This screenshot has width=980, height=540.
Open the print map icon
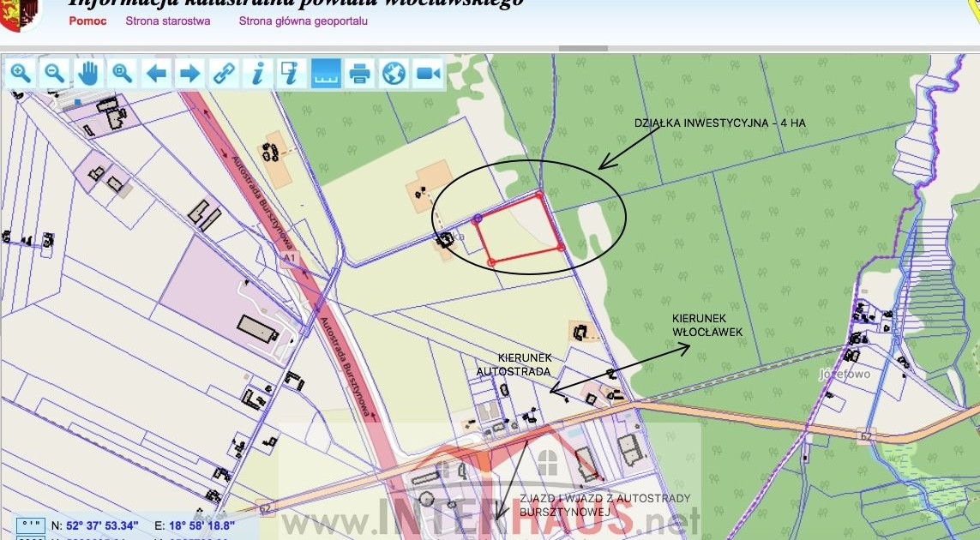(x=359, y=73)
